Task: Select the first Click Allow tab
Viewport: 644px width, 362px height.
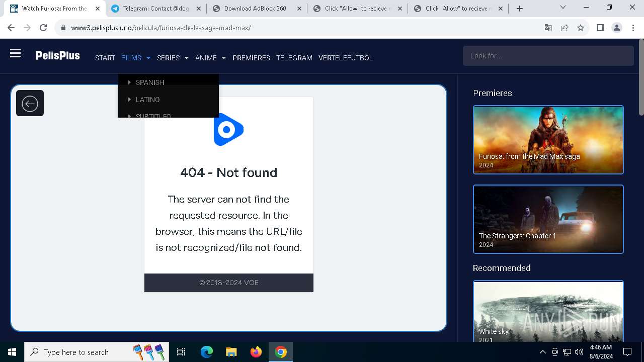Action: coord(357,9)
